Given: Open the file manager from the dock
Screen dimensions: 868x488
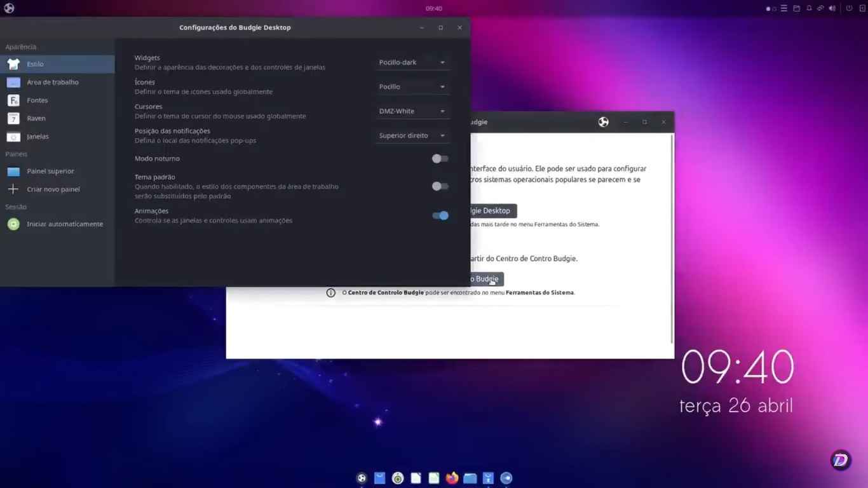Looking at the screenshot, I should click(470, 478).
